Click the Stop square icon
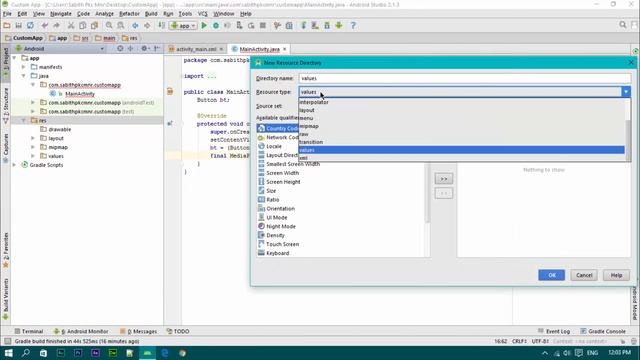 (x=263, y=25)
